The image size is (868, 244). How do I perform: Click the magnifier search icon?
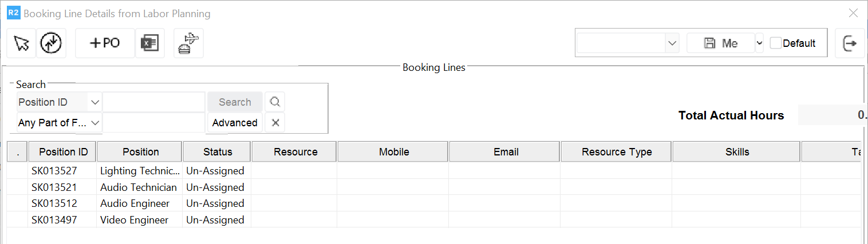275,102
